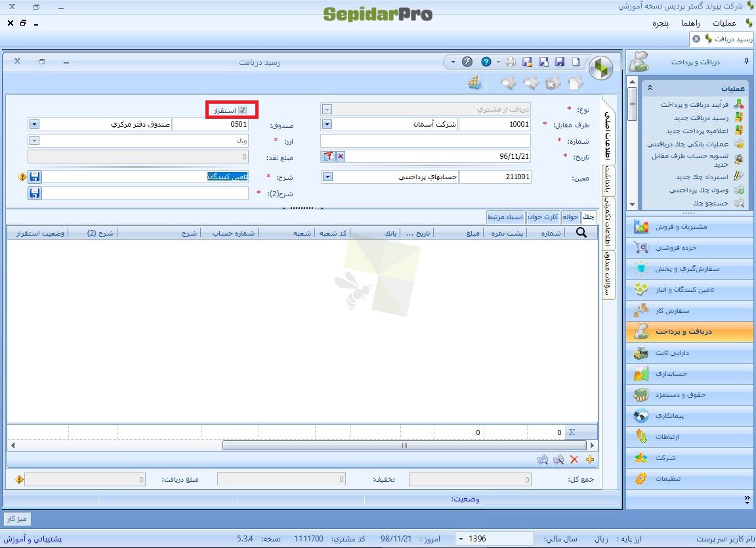756x548 pixels.
Task: Switch to the چک tab
Action: pos(589,217)
